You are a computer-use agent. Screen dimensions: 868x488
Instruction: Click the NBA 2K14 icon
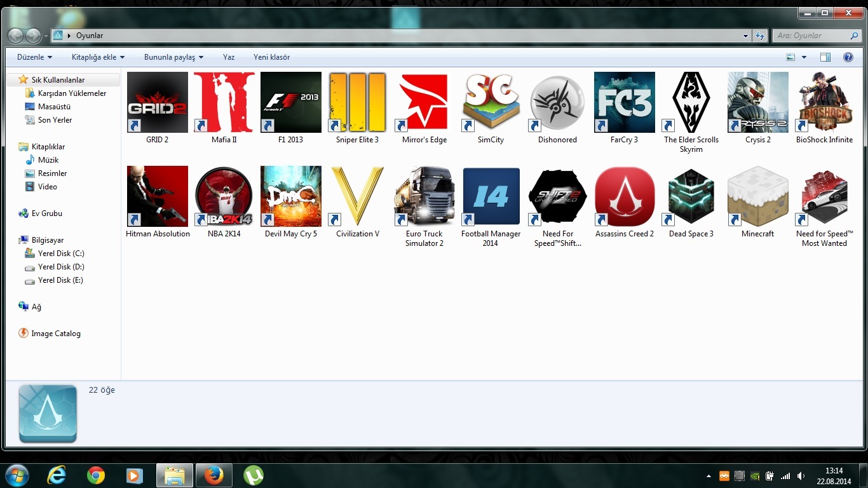(224, 196)
